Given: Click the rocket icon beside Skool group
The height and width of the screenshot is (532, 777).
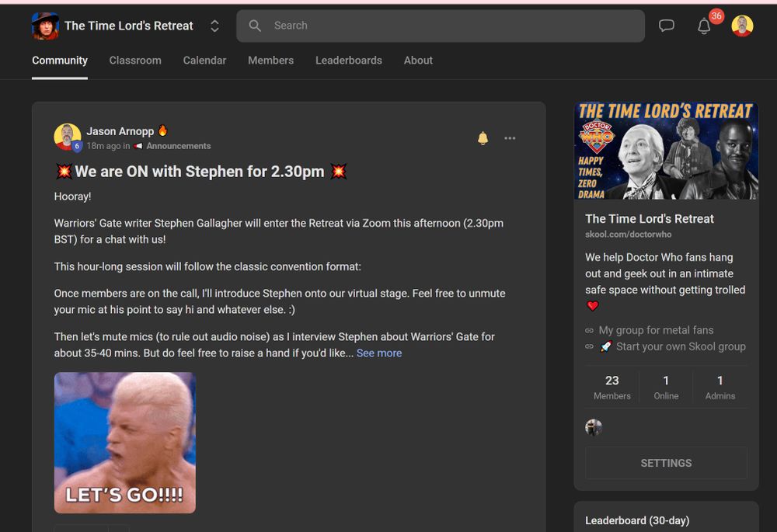Looking at the screenshot, I should pos(605,346).
